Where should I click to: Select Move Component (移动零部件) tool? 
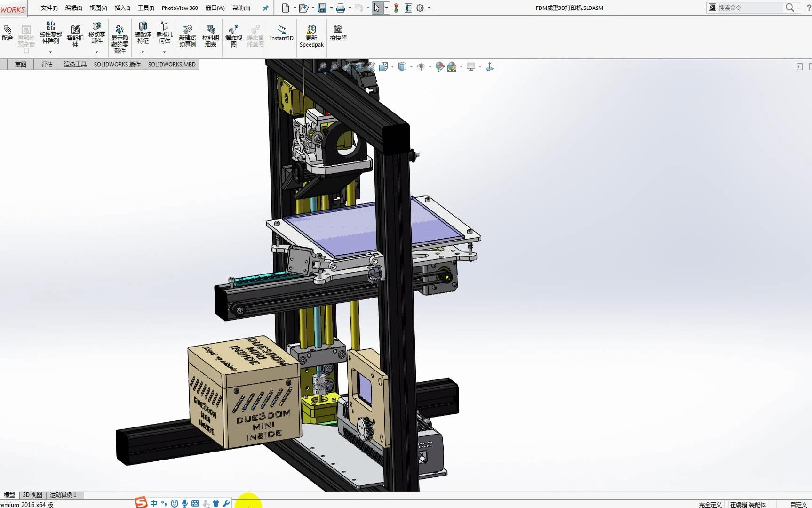96,33
